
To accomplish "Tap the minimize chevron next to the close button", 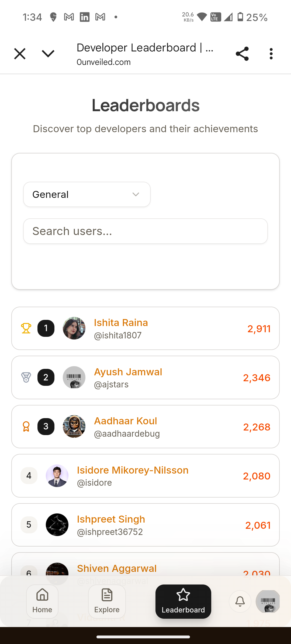I will [48, 54].
